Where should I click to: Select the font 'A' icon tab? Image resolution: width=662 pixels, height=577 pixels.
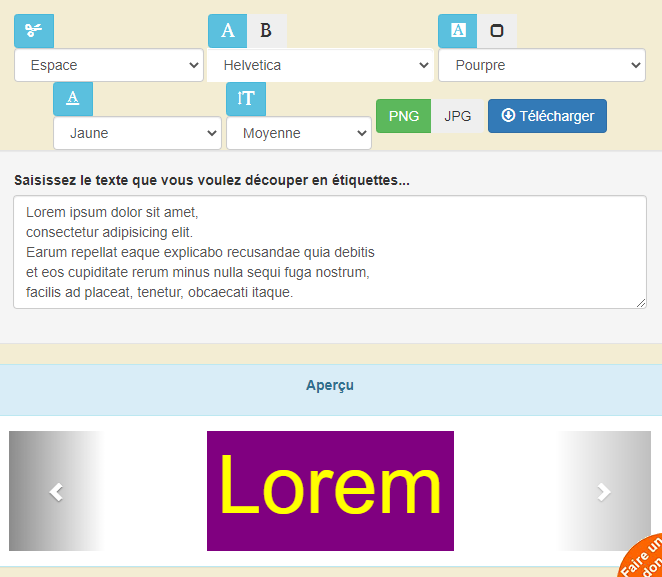pos(227,31)
